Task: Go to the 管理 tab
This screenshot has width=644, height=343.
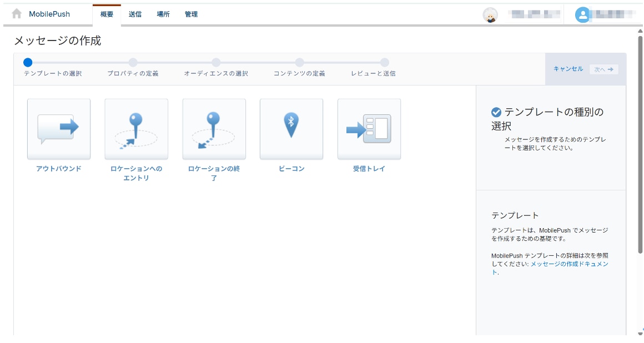Action: click(x=191, y=14)
